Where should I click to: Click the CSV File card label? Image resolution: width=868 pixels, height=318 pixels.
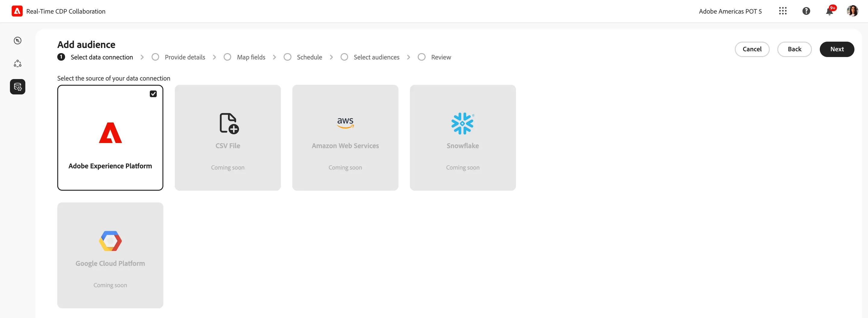point(228,146)
